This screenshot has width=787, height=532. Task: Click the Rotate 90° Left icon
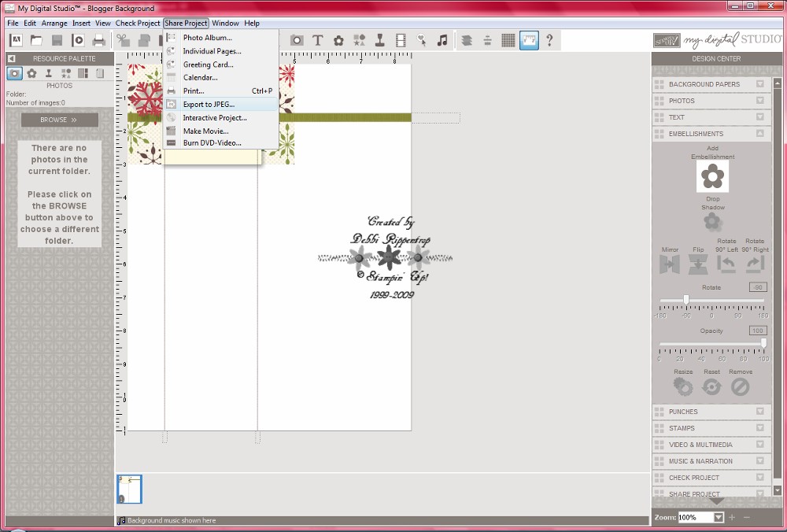[726, 264]
